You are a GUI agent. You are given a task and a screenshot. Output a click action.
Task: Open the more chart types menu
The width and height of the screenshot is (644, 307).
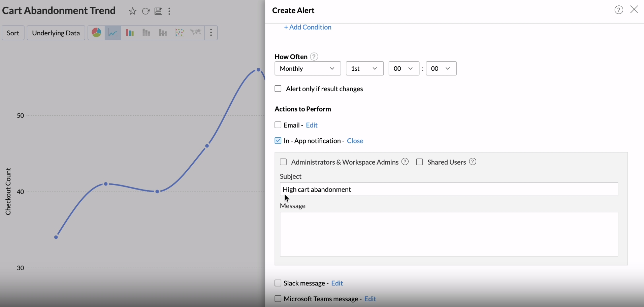click(211, 33)
